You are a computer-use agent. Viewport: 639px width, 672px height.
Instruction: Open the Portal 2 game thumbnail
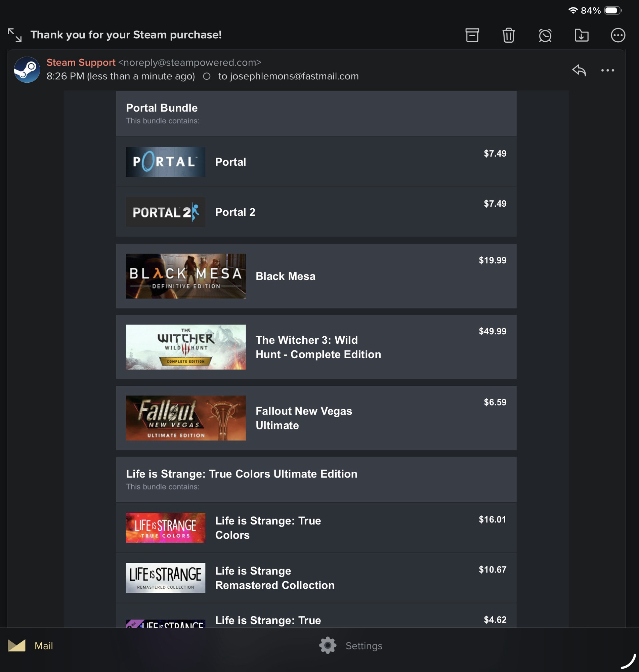(166, 212)
